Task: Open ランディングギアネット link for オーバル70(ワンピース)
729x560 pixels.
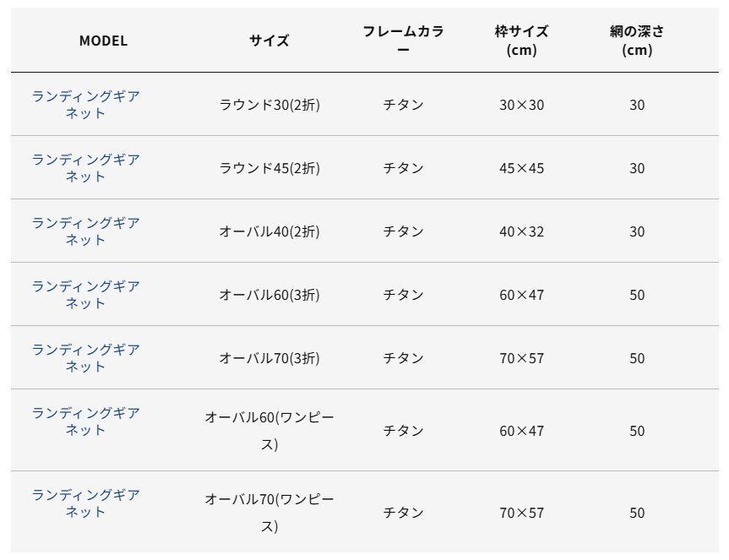Action: click(85, 503)
